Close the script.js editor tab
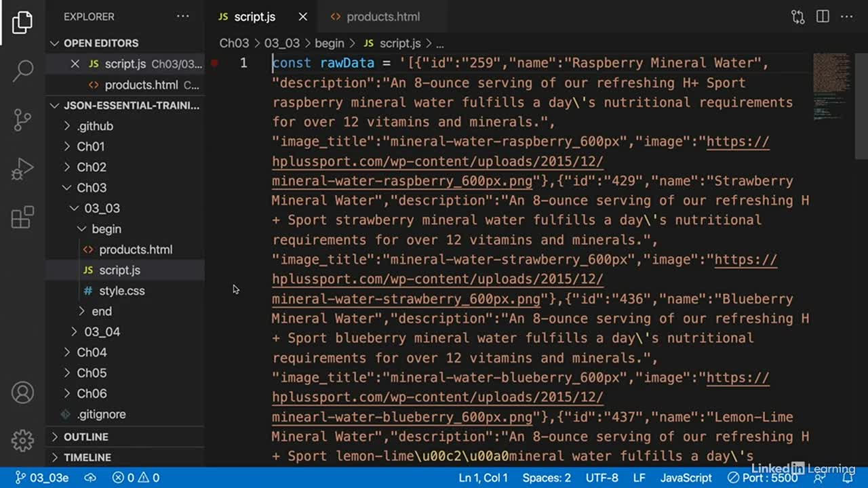 click(303, 17)
